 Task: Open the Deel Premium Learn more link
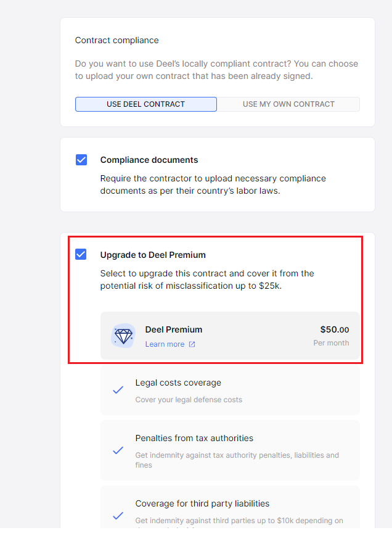(166, 344)
